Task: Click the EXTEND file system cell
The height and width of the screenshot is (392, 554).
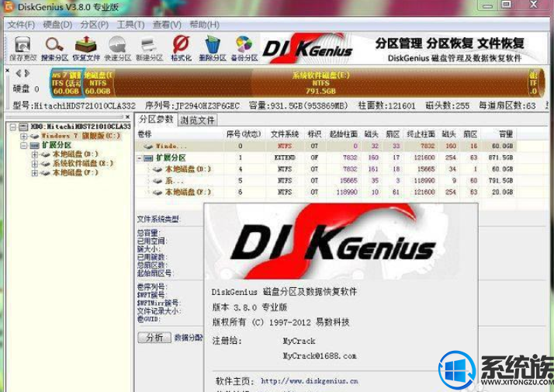Action: [285, 158]
